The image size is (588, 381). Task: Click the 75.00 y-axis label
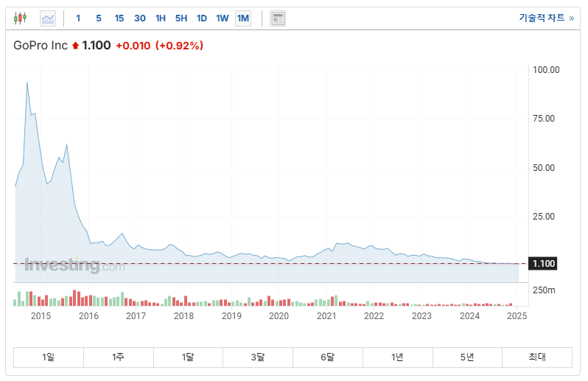coord(544,119)
